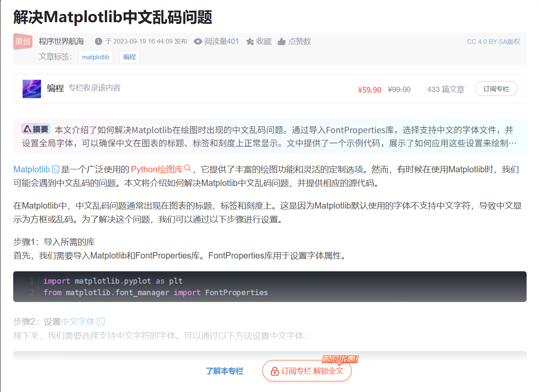
Task: Open the 编程 column thumbnail image
Action: pyautogui.click(x=32, y=89)
